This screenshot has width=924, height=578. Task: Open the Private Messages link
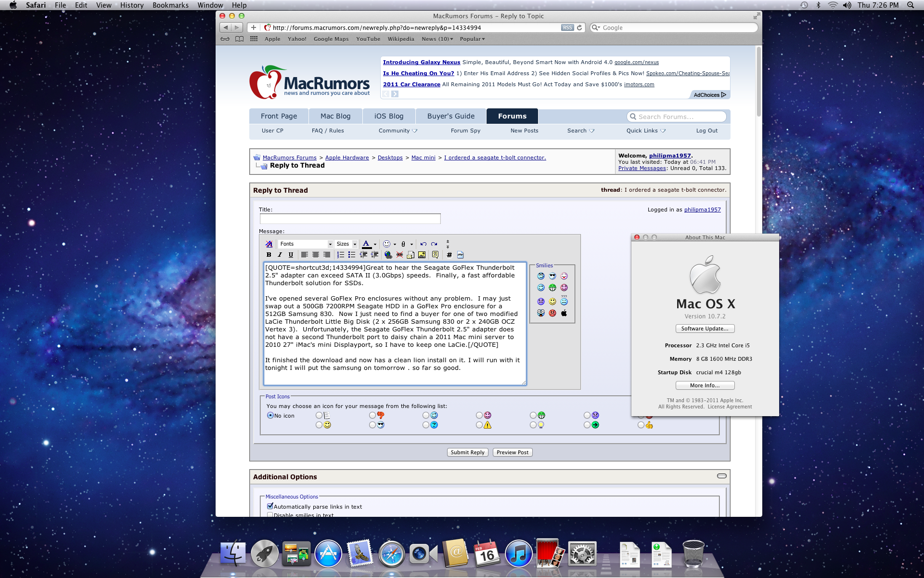[x=642, y=168]
